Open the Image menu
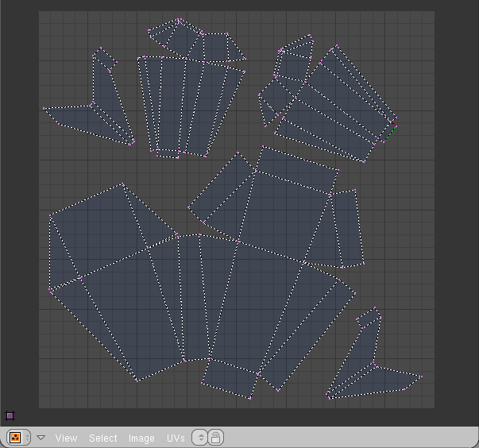The image size is (479, 448). [x=141, y=438]
